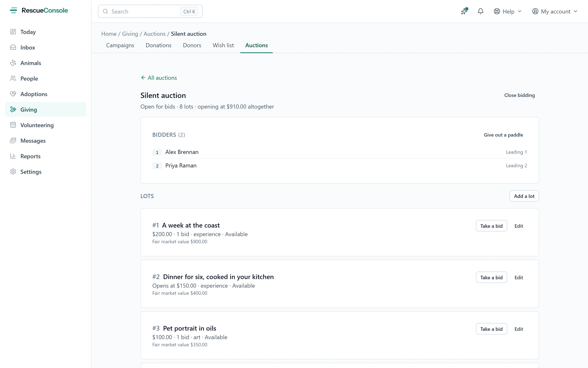The image size is (588, 368).
Task: Expand the My account menu
Action: point(555,11)
